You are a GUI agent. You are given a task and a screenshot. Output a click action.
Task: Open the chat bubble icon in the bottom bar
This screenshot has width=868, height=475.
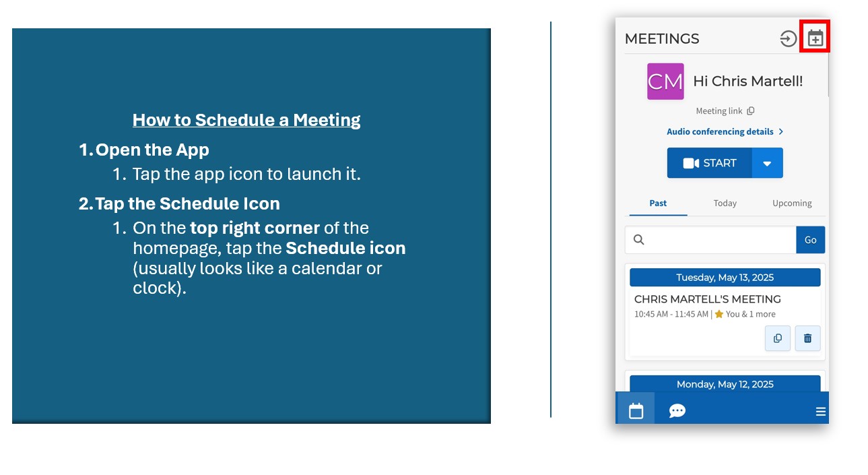click(x=677, y=411)
